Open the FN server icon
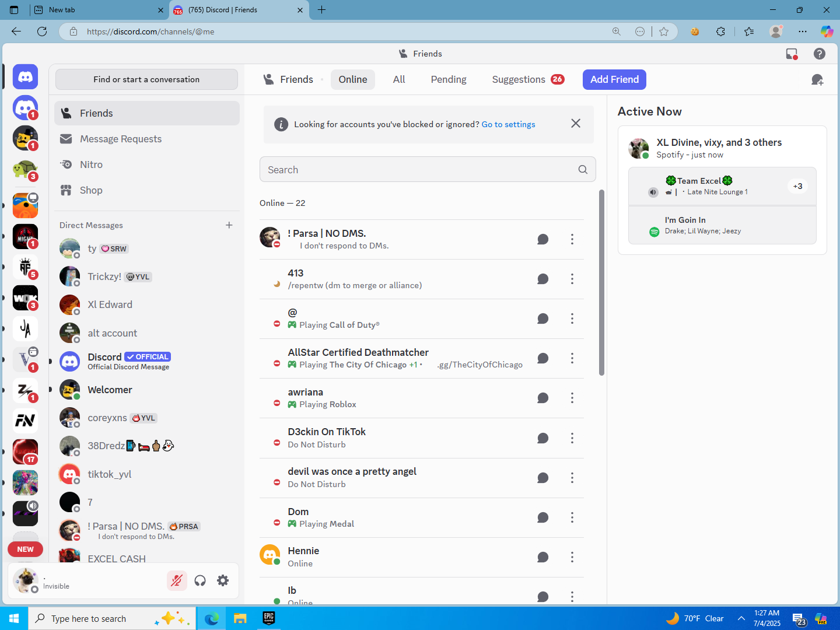This screenshot has height=630, width=840. pyautogui.click(x=25, y=420)
